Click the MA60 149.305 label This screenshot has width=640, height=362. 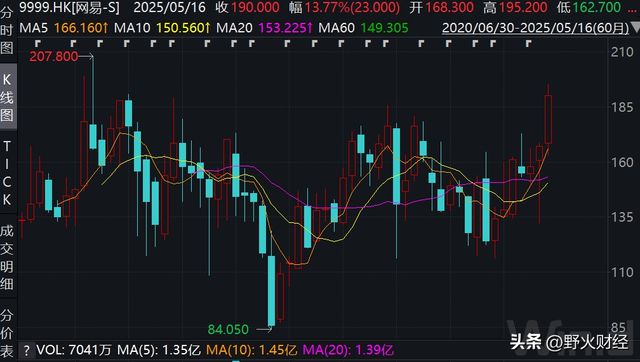(x=363, y=28)
